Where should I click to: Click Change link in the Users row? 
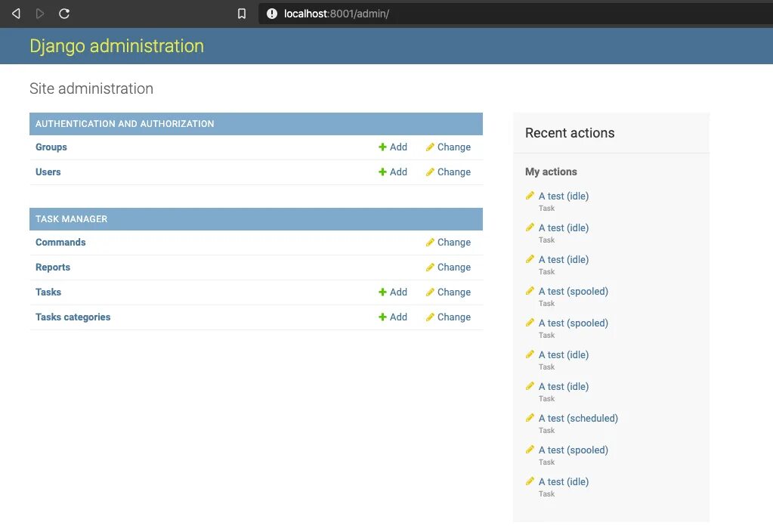click(x=454, y=172)
